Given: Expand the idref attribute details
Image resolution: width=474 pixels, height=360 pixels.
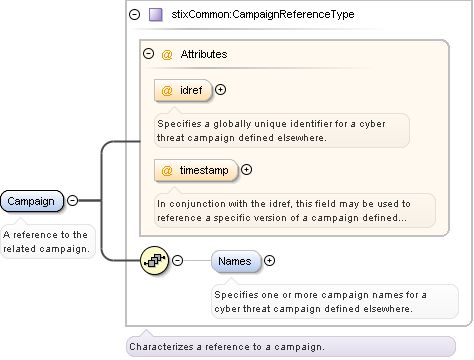Looking at the screenshot, I should coord(220,90).
